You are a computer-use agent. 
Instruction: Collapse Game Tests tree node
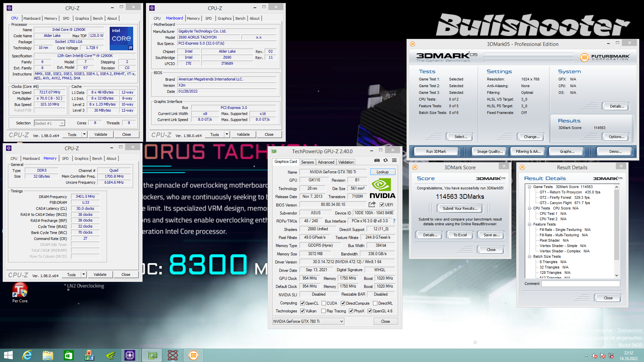point(530,187)
